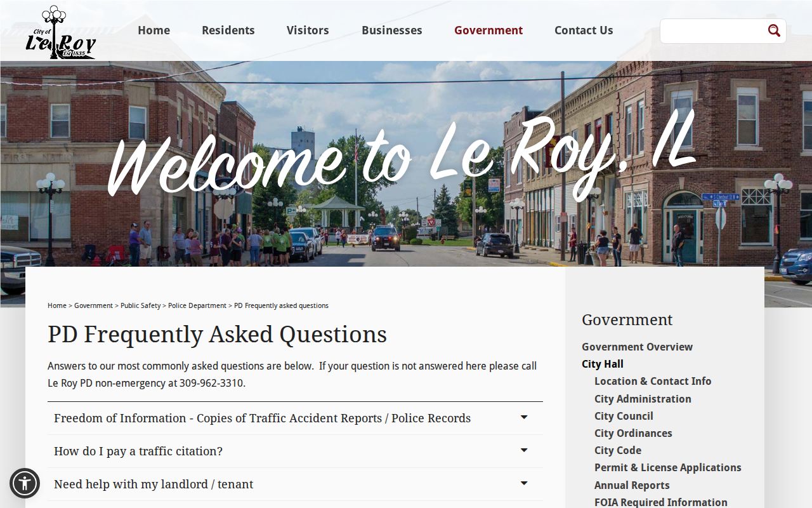
Task: Click the search magnifier icon
Action: coord(774,30)
